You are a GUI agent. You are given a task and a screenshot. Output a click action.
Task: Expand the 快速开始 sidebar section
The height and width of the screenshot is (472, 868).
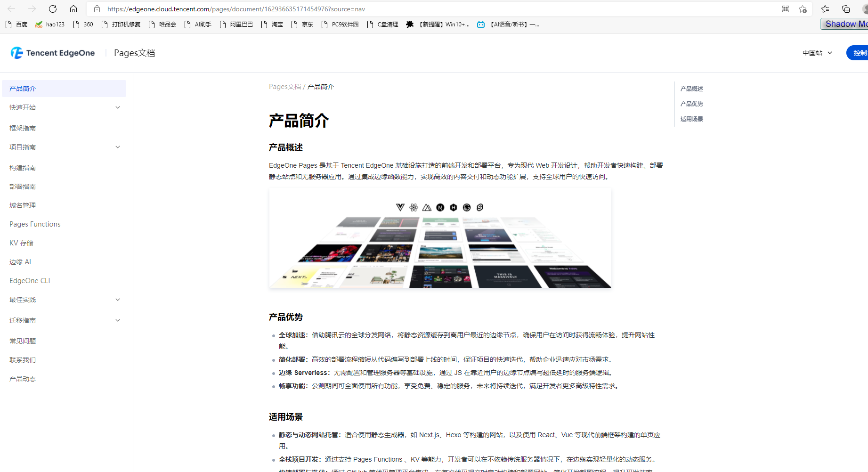pos(64,107)
